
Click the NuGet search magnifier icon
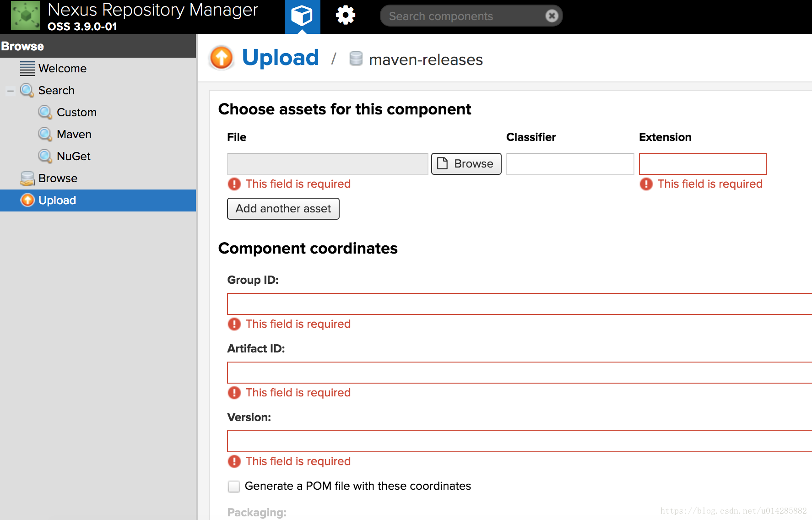[45, 156]
